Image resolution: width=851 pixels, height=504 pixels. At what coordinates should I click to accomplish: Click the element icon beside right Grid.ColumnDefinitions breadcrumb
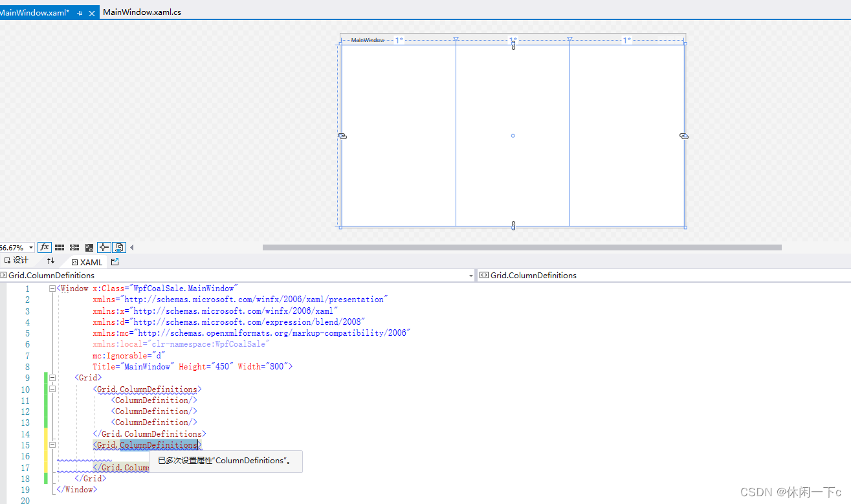click(x=484, y=275)
